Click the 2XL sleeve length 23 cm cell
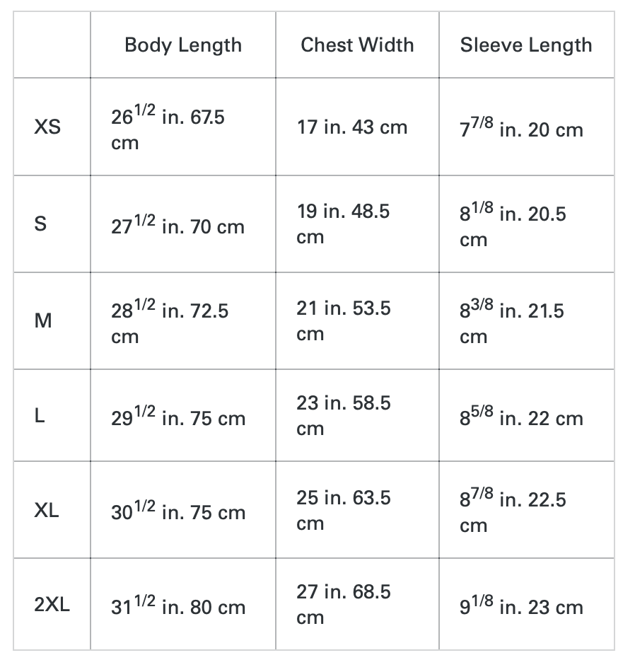Viewport: 635px width, 672px height. [522, 606]
